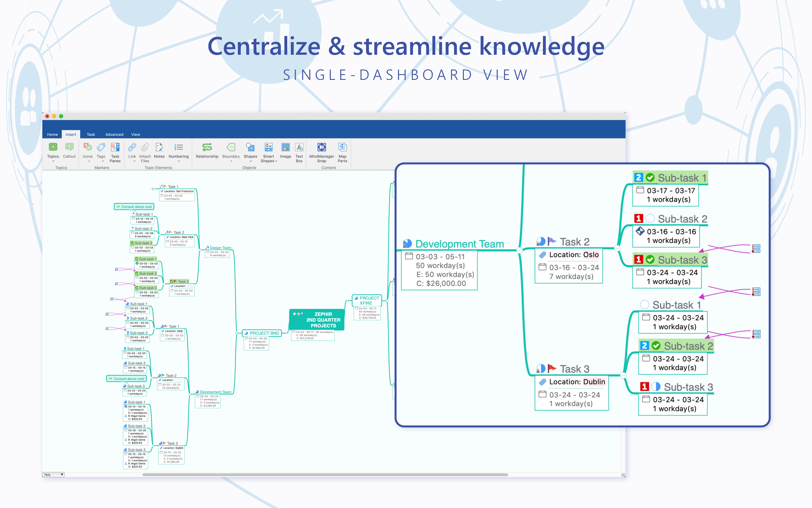Toggle empty progress circle on Sub-task 1 under Dublin task
Viewport: 812px width, 508px height.
[645, 305]
